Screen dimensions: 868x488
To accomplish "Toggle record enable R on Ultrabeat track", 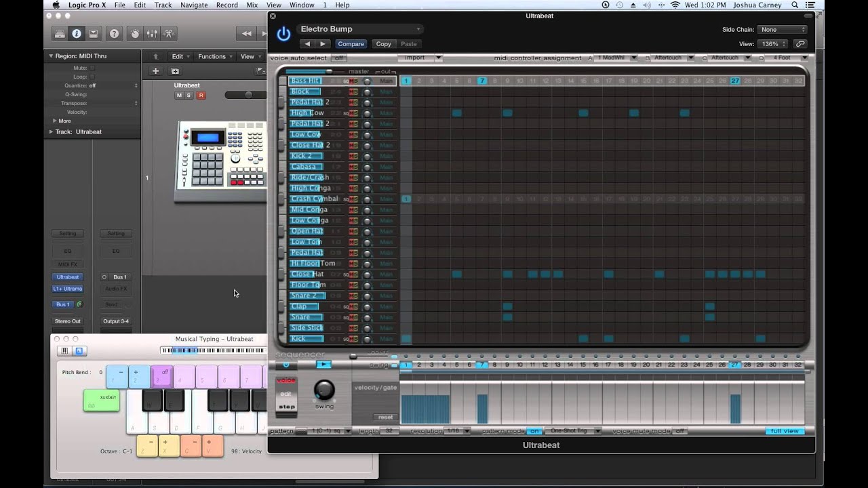I will (x=201, y=96).
